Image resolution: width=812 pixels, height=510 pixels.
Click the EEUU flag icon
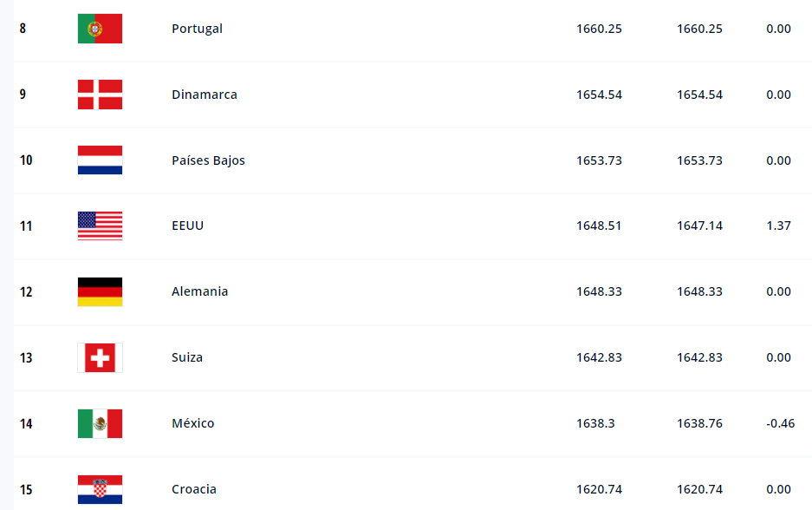[x=100, y=226]
